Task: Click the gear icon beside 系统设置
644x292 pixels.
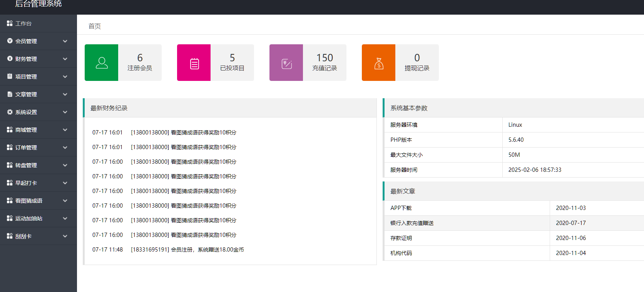Action: (x=10, y=112)
